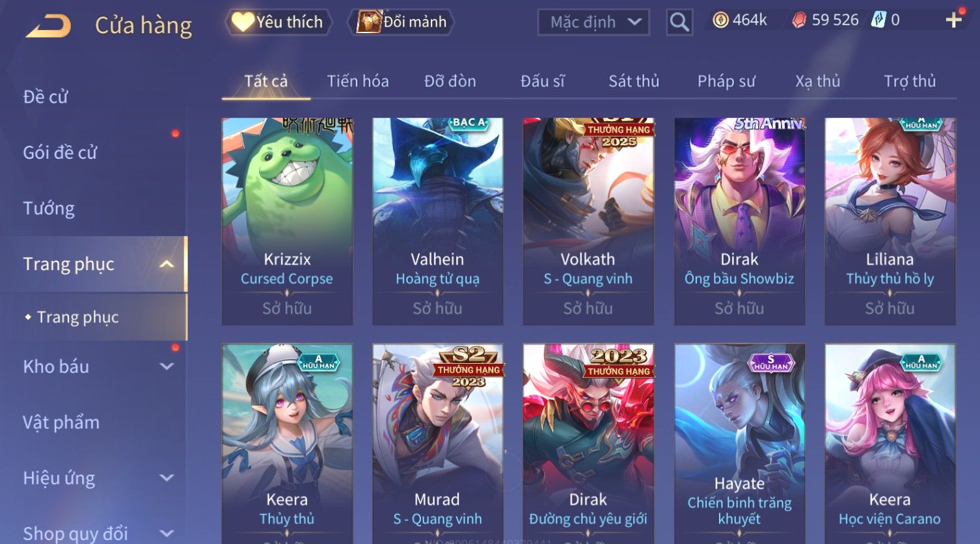
Task: Select the Krizzix Cursed Corpse skin card
Action: click(x=287, y=221)
